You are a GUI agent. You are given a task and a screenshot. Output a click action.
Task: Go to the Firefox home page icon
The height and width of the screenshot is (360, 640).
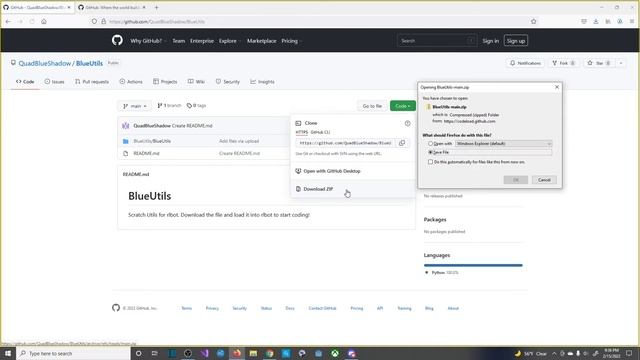click(44, 21)
